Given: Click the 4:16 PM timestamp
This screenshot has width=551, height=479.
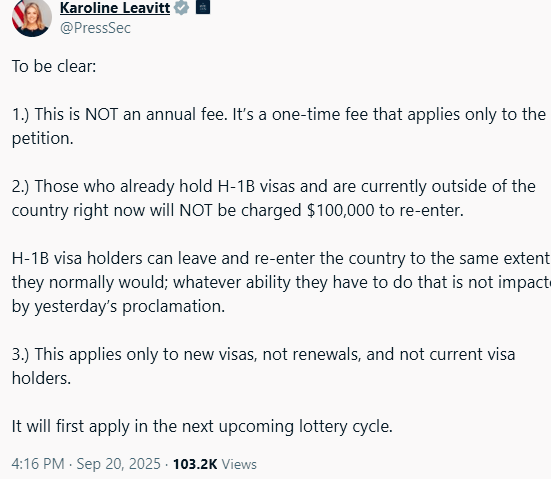Looking at the screenshot, I should point(38,464).
